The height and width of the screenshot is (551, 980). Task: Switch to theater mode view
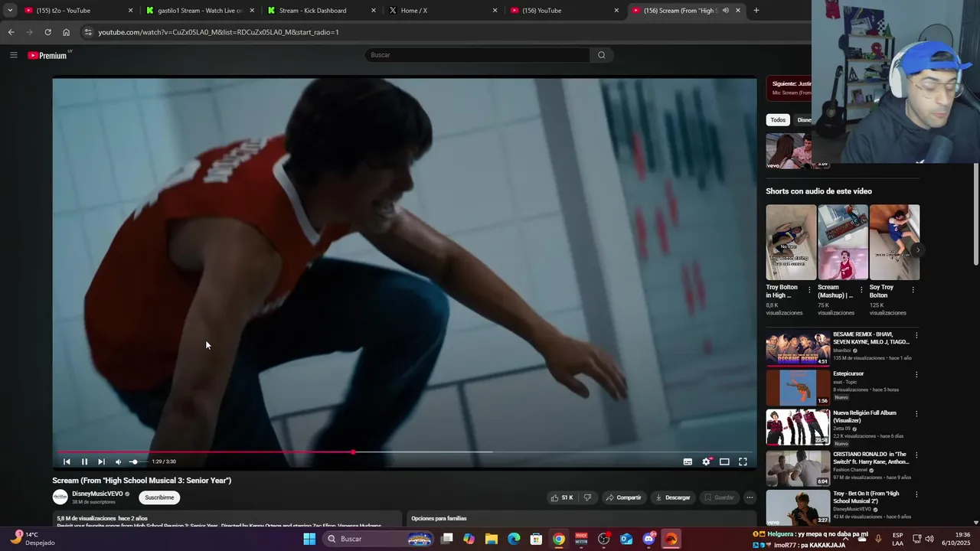pyautogui.click(x=724, y=461)
